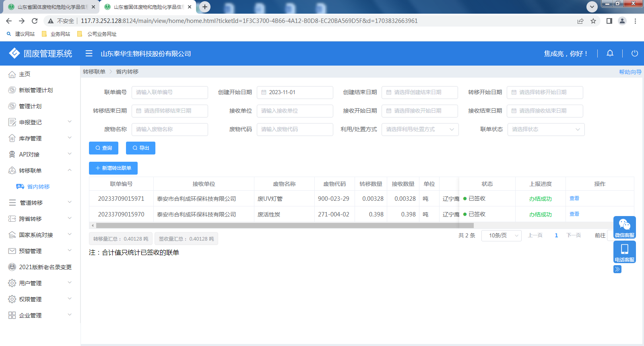The height and width of the screenshot is (346, 644).
Task: Bookmark this page with star icon
Action: click(593, 21)
